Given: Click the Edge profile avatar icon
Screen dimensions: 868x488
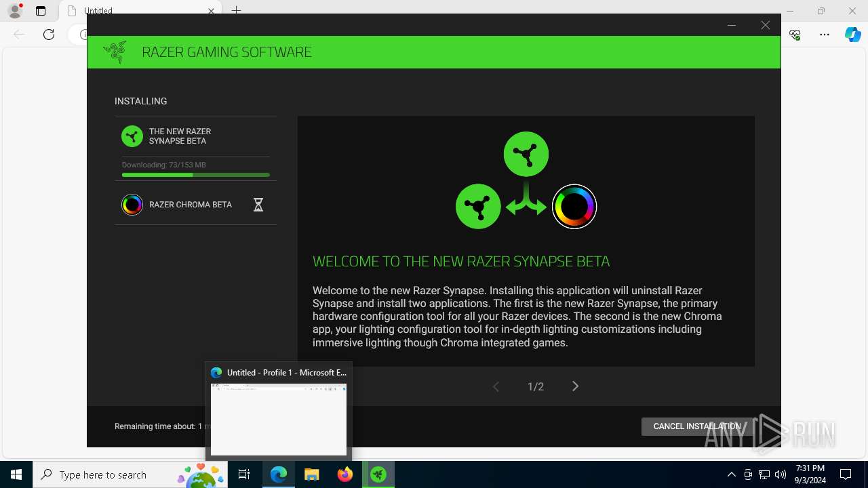Looking at the screenshot, I should point(15,11).
